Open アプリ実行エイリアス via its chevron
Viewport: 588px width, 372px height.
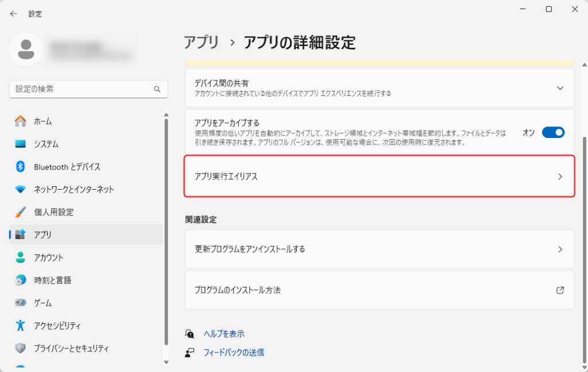coord(560,177)
